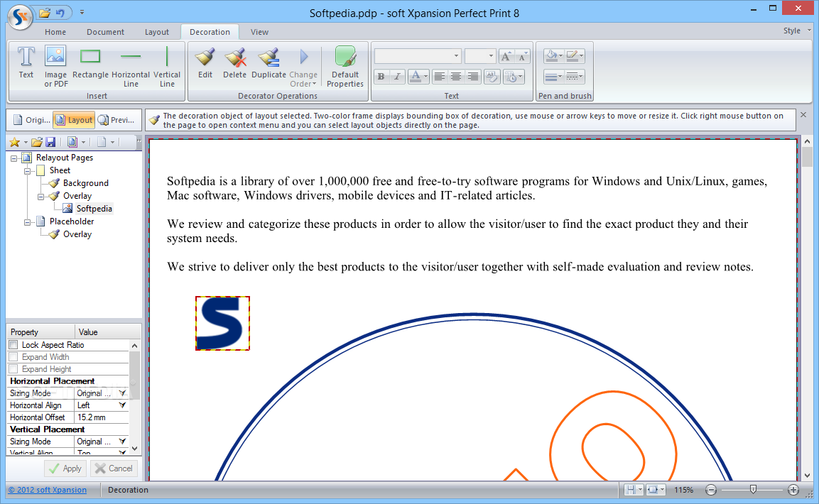Insert a Text decoration
Viewport: 819px width, 504px height.
point(26,63)
